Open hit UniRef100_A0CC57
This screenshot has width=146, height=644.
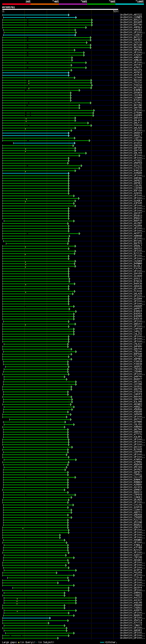131,598
